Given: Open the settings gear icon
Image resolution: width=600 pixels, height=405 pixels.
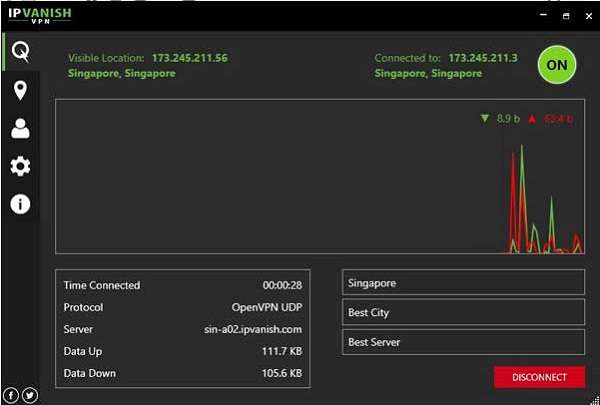Looking at the screenshot, I should click(20, 166).
